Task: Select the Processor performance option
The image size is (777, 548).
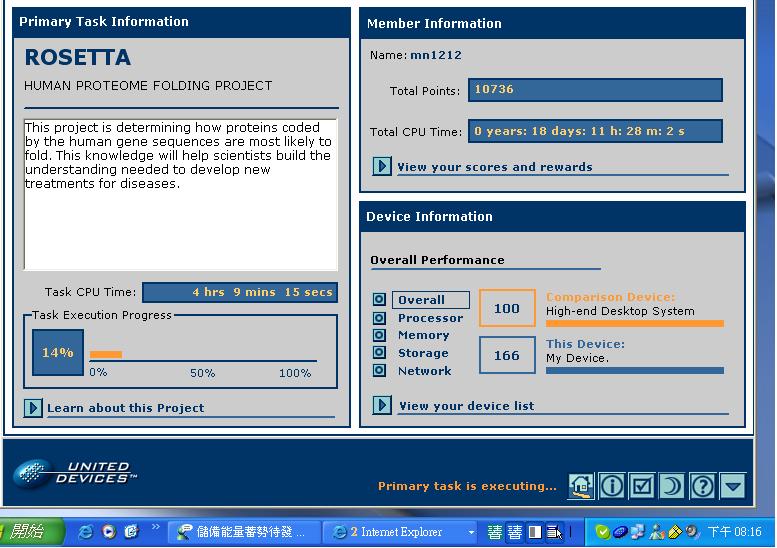Action: (379, 318)
